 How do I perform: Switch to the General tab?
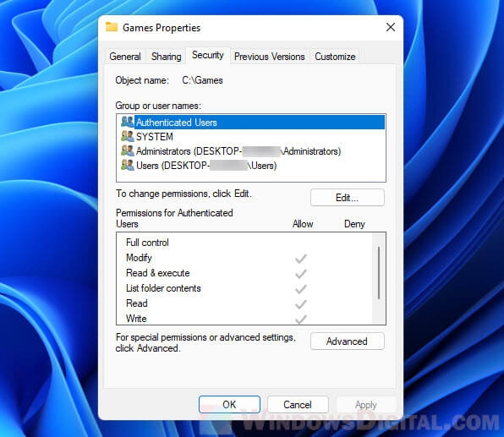click(x=125, y=57)
